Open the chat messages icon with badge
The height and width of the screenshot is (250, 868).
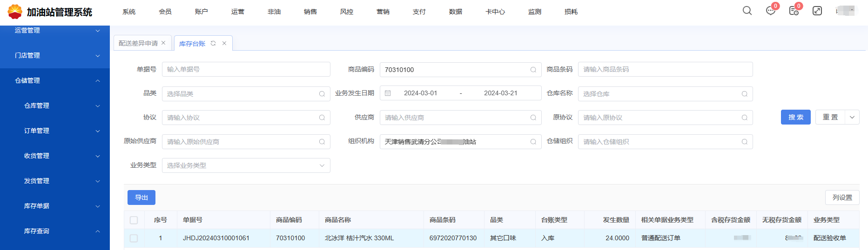tap(771, 11)
